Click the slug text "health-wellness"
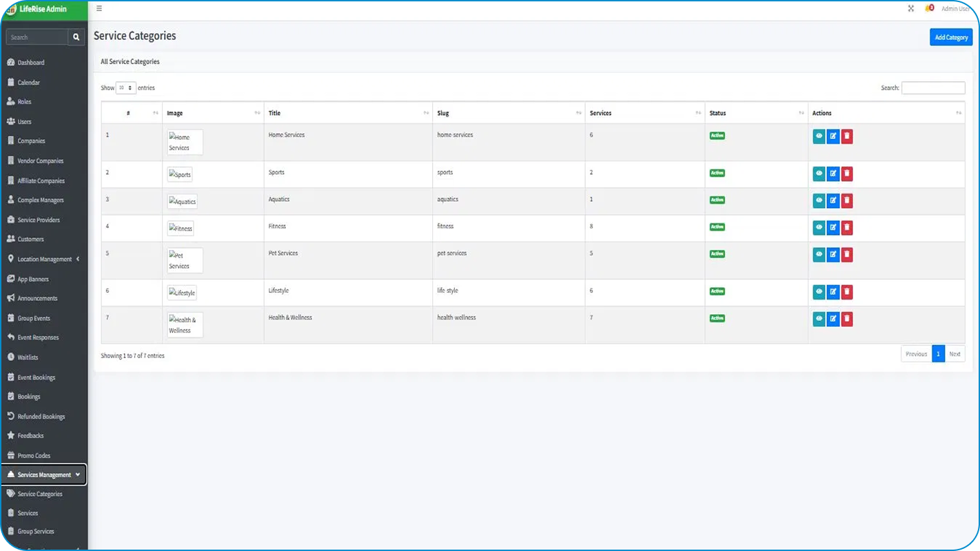 point(456,318)
